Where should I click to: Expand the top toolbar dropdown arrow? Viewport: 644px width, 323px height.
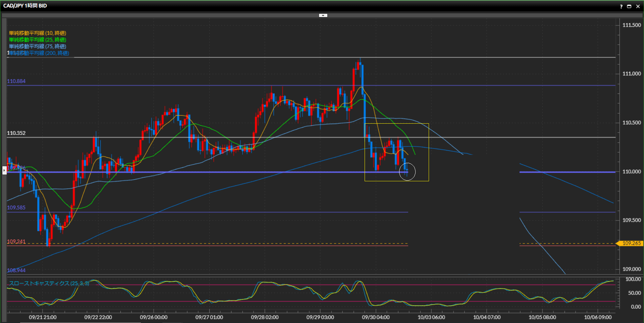[x=323, y=15]
